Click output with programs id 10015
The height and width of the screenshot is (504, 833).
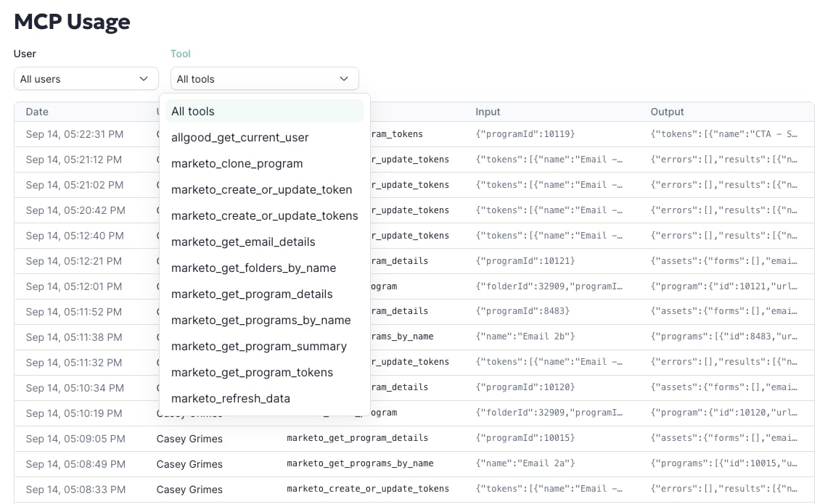pyautogui.click(x=724, y=463)
